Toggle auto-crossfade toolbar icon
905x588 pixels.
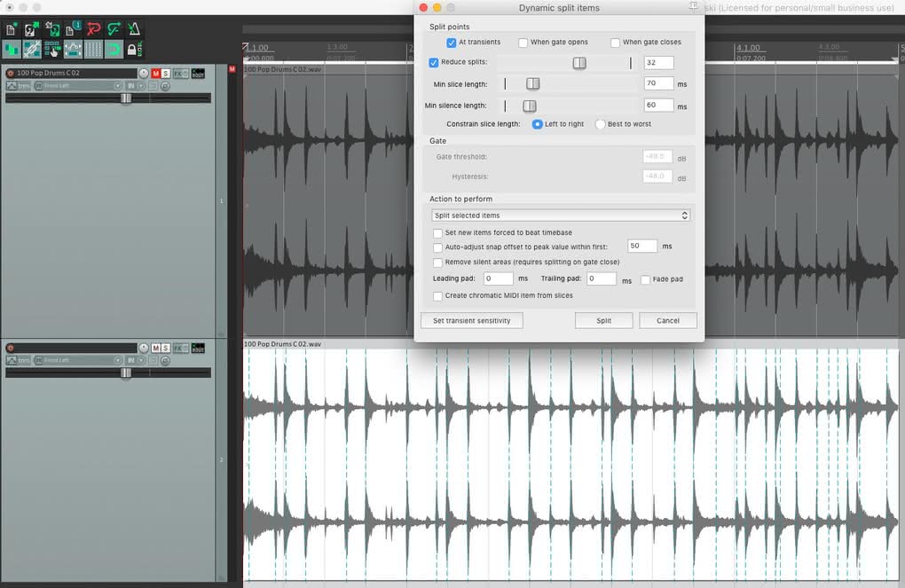point(11,50)
